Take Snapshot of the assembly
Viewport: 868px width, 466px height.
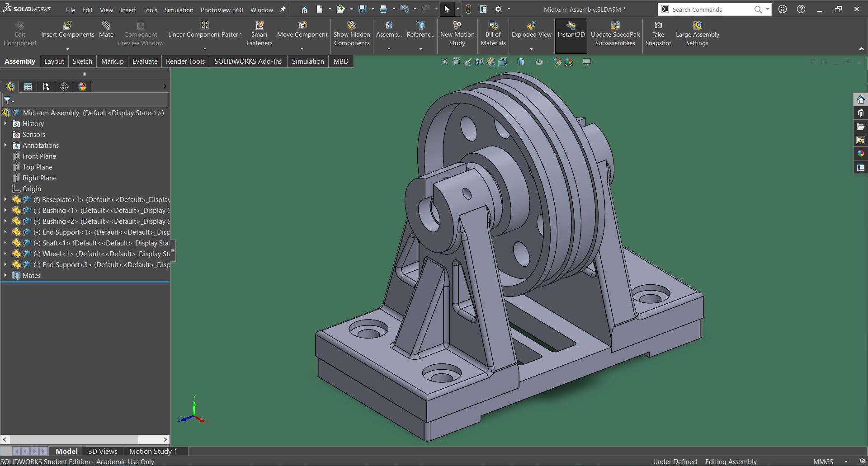point(658,34)
